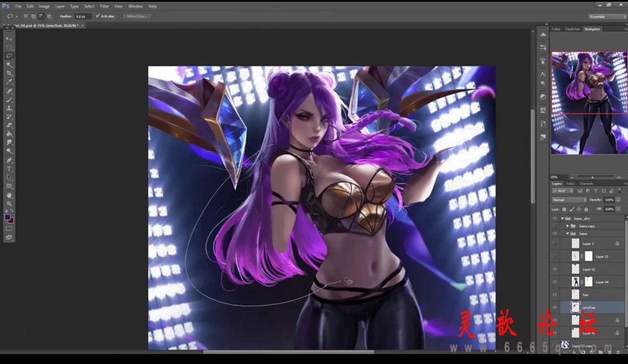This screenshot has height=364, width=628.
Task: Click the Navigator preview thumbnail
Action: [x=589, y=103]
